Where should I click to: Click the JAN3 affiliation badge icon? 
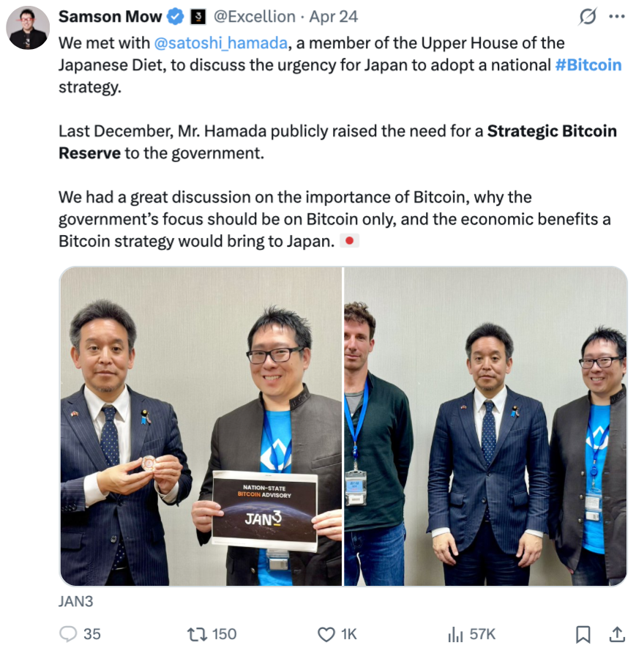tap(198, 17)
